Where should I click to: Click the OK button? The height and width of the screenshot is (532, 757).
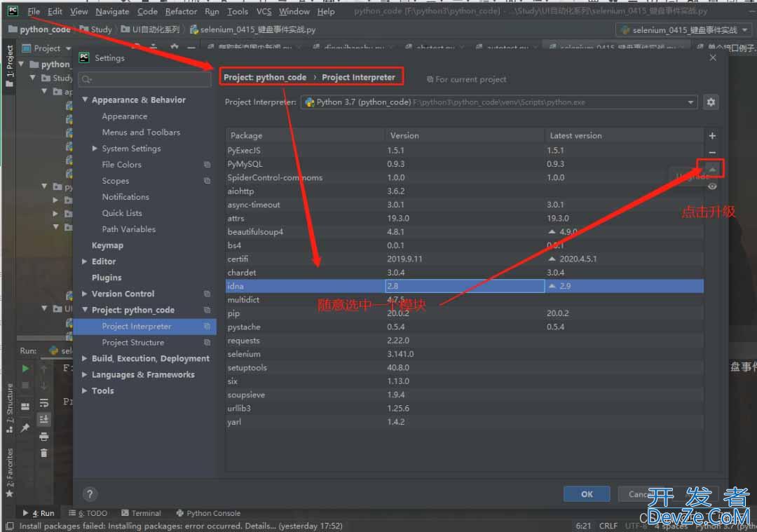587,494
